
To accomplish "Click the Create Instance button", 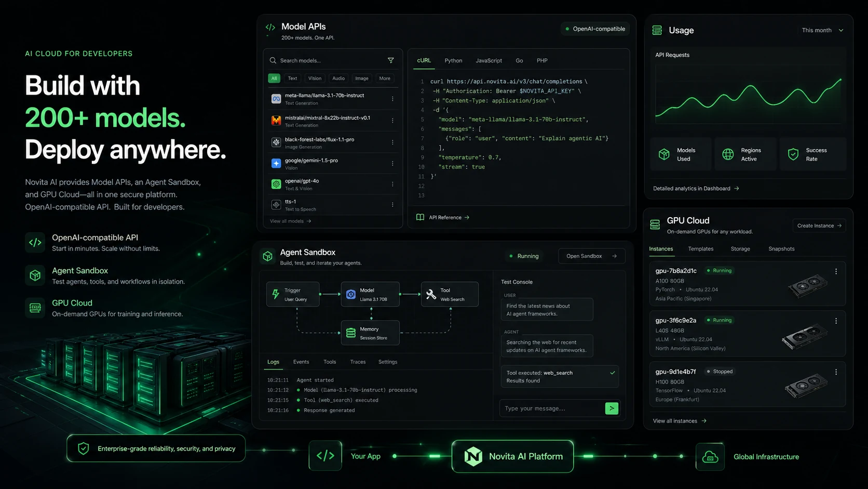I will pos(819,226).
